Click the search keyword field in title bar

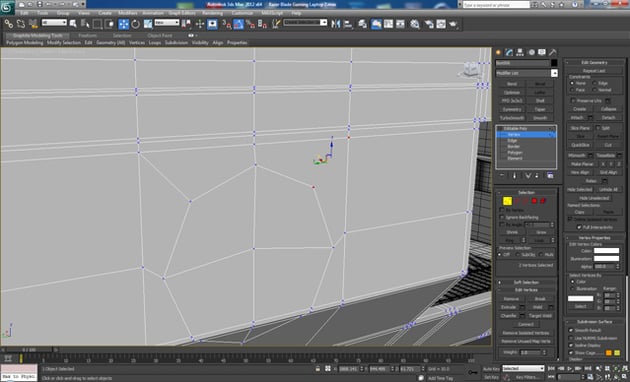[496, 4]
